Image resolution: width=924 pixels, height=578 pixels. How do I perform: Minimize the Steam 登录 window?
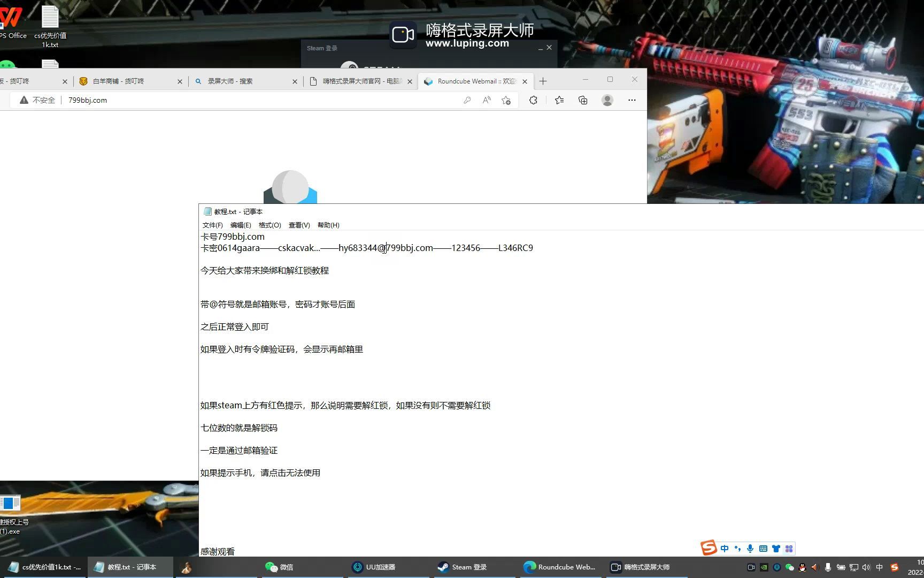point(540,48)
